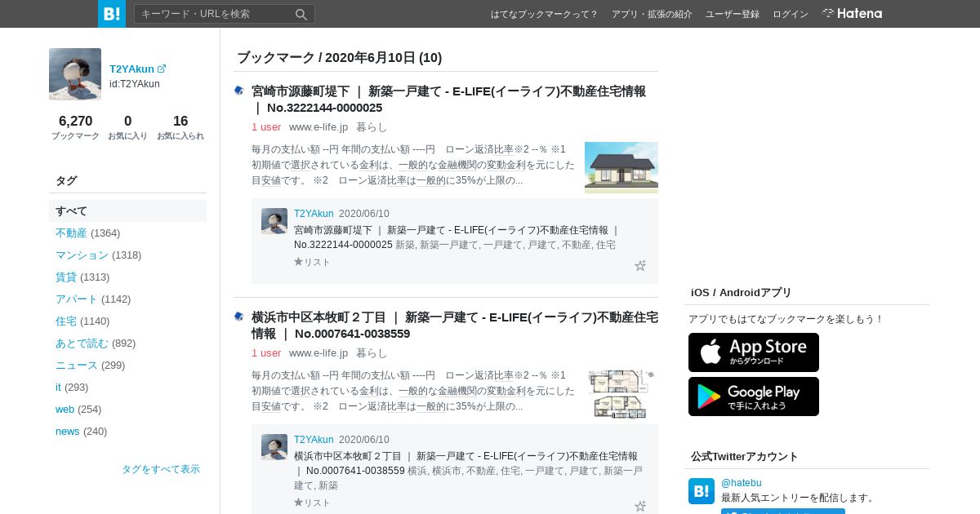Click T2YAkun avatar in 横浜市 comment
Viewport: 980px width, 514px height.
274,447
